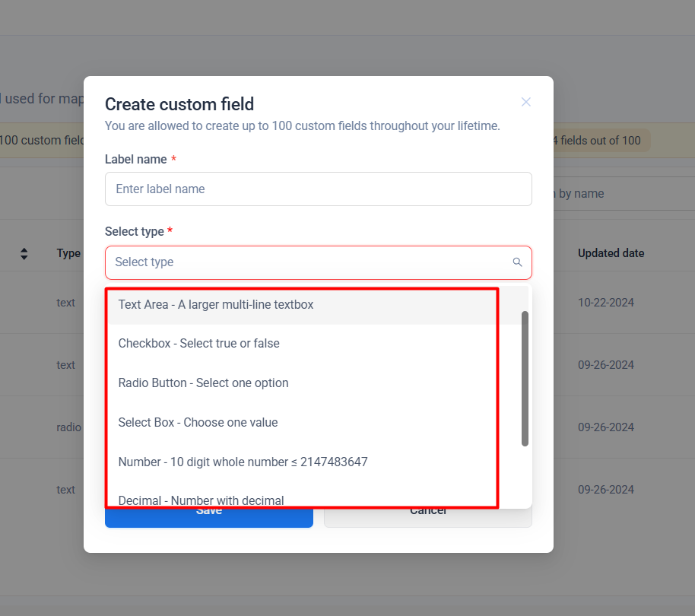Pick the Radio Button option
The width and height of the screenshot is (695, 616).
pyautogui.click(x=204, y=383)
